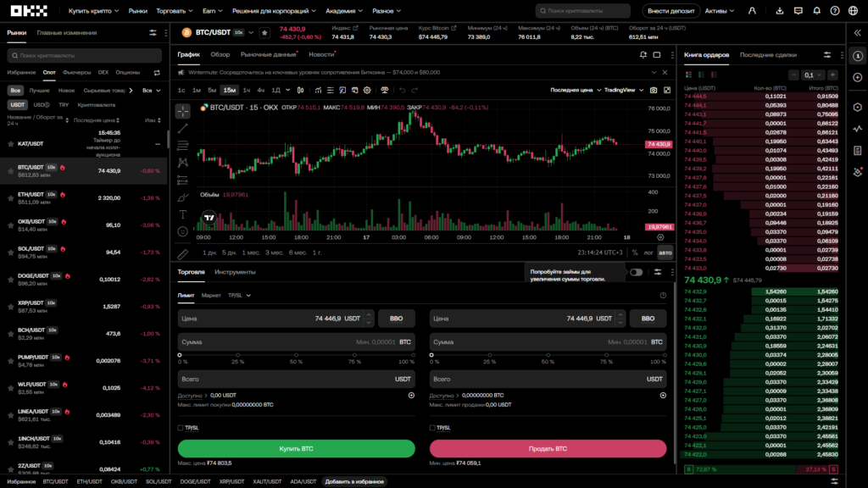Set a price alert bell in chart panel
Viewport: 868px width, 488px height.
(x=643, y=55)
